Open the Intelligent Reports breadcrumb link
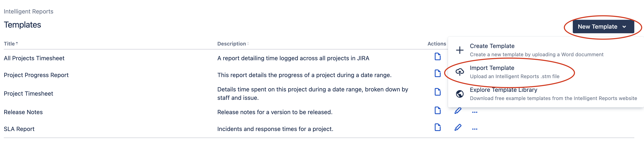The image size is (644, 147). [x=28, y=11]
